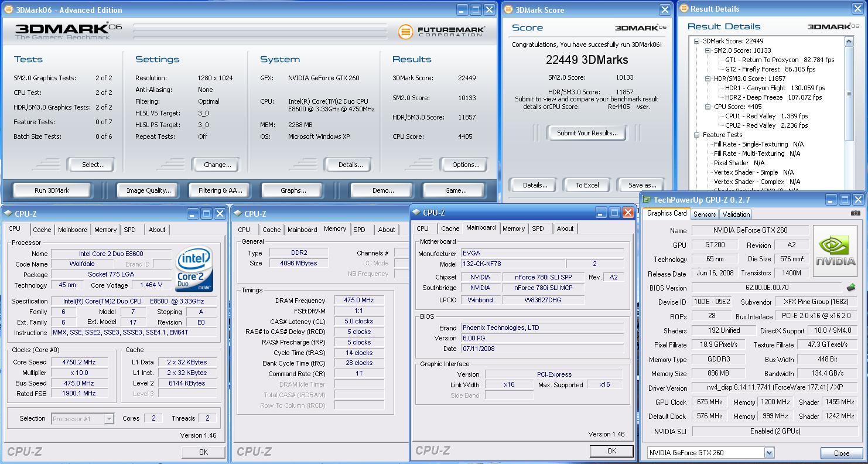
Task: Click the Game... button
Action: click(456, 190)
